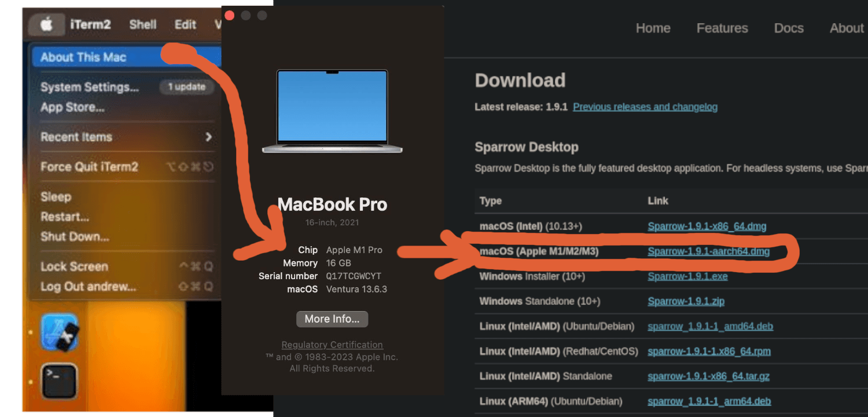Viewport: 868px width, 417px height.
Task: Open the Shell menu in menu bar
Action: tap(143, 25)
